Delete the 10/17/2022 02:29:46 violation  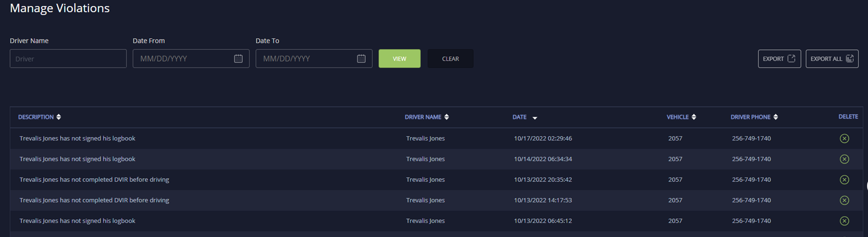[x=844, y=139]
